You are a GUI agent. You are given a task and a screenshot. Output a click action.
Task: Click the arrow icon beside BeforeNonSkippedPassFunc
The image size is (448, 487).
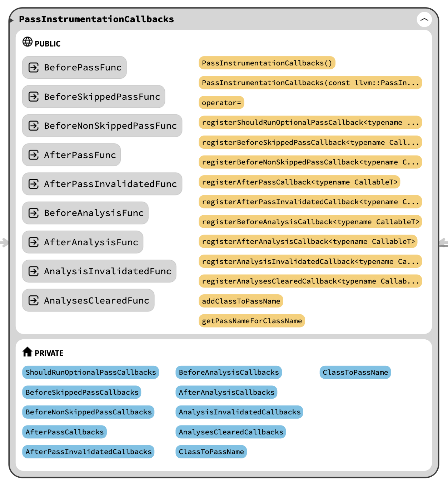point(34,126)
